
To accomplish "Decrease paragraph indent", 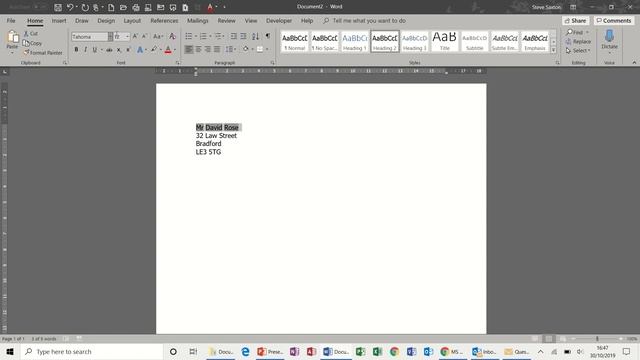I will click(233, 36).
